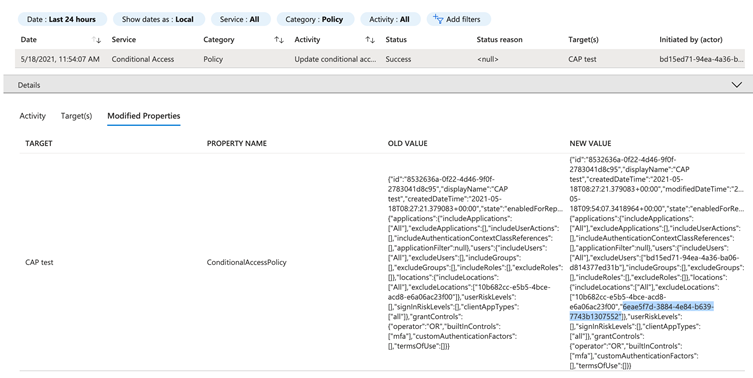Select the Modified Properties tab

[x=144, y=116]
